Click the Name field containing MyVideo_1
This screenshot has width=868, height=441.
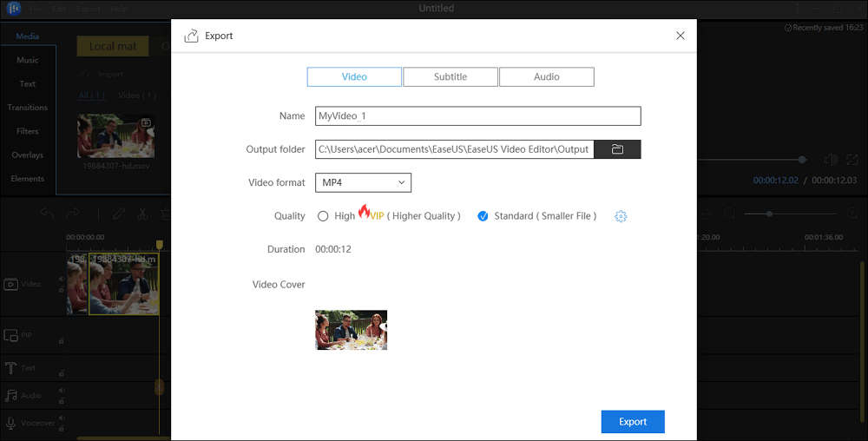(x=477, y=115)
